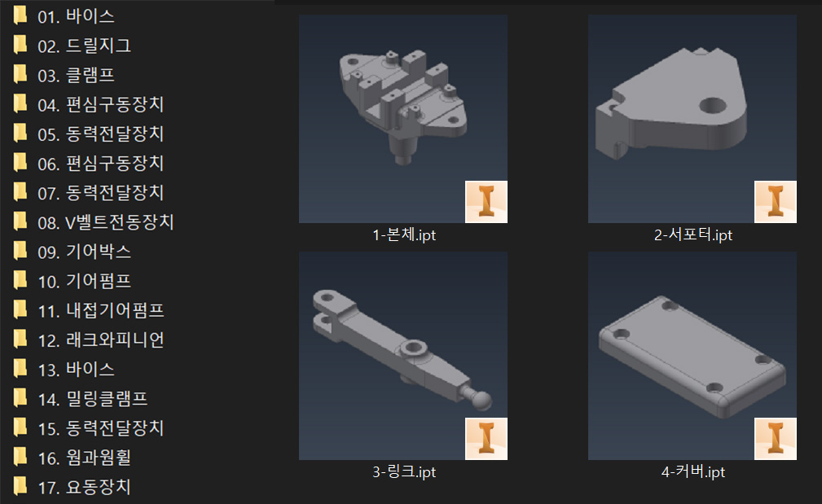Open the 4-커버.ipt part thumbnail
Viewport: 822px width, 504px height.
click(x=692, y=355)
